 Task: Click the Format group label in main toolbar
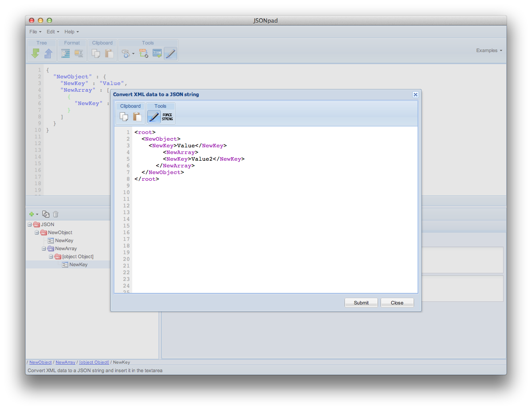tap(72, 43)
